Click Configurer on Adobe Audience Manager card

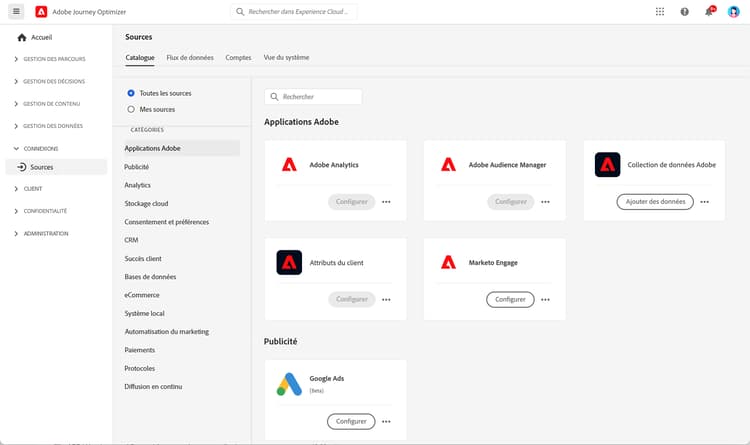(x=511, y=202)
